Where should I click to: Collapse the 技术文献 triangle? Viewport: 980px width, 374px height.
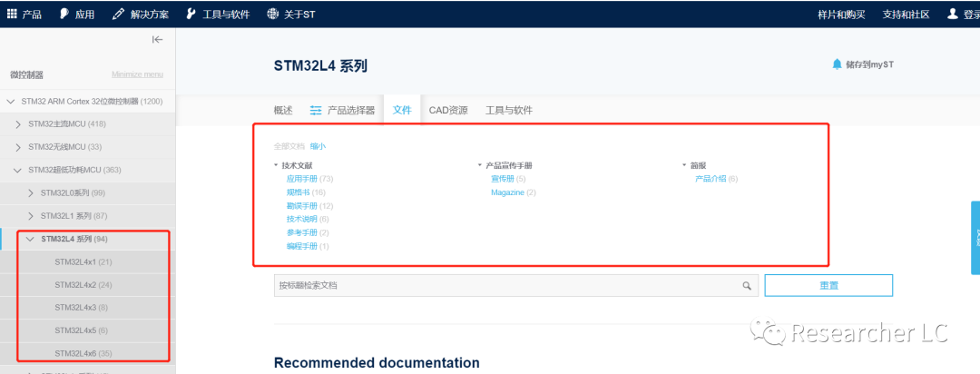tap(276, 166)
